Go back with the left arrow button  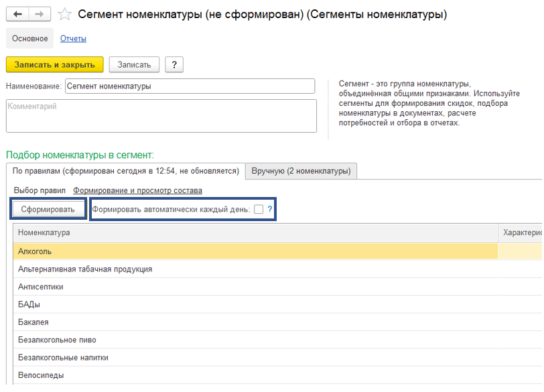tap(17, 14)
